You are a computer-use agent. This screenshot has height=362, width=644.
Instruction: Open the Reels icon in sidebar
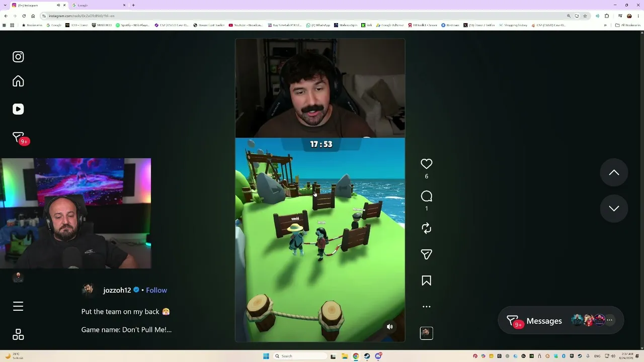click(x=18, y=109)
